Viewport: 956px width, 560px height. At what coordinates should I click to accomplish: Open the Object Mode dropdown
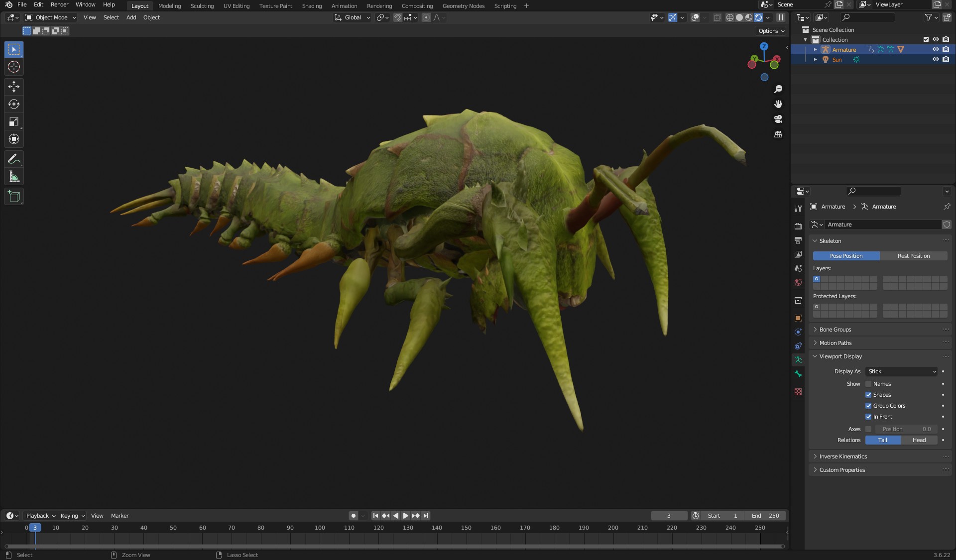(x=51, y=17)
